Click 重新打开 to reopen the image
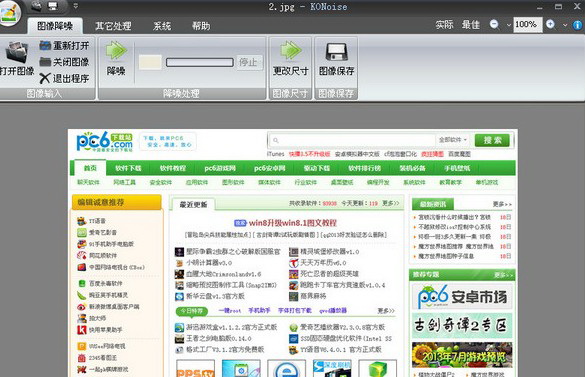 64,46
